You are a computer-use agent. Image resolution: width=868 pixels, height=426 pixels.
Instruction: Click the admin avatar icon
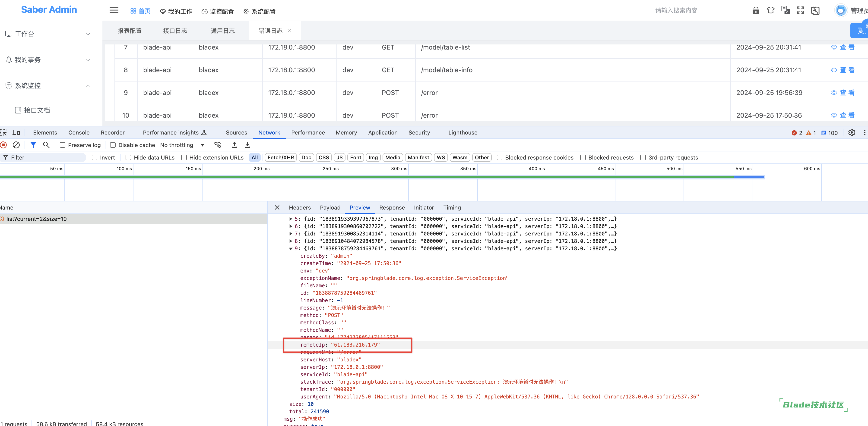pos(841,10)
